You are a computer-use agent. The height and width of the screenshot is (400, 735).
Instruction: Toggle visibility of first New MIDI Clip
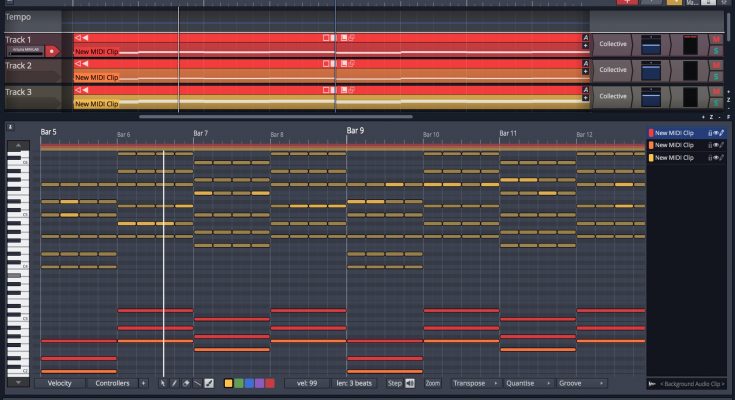click(x=716, y=132)
